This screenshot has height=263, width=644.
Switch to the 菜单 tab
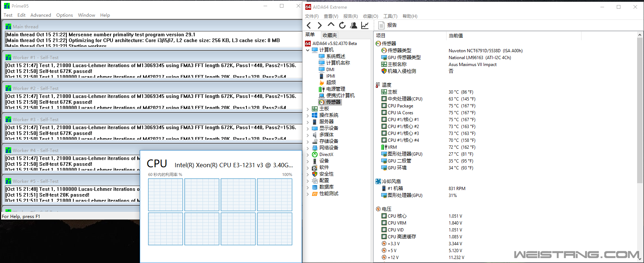pos(310,35)
